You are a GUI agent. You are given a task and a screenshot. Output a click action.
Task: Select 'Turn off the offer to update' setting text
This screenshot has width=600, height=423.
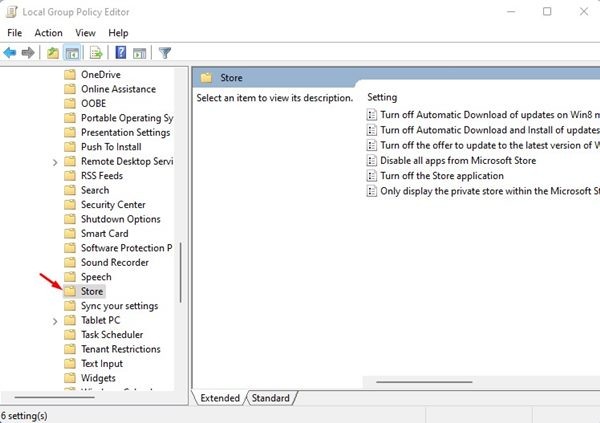tap(490, 145)
